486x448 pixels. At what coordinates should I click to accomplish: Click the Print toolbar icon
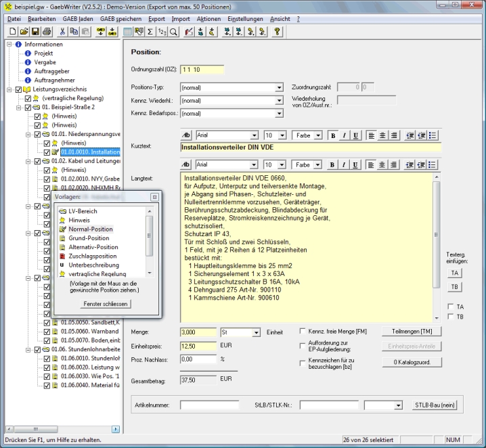(47, 31)
